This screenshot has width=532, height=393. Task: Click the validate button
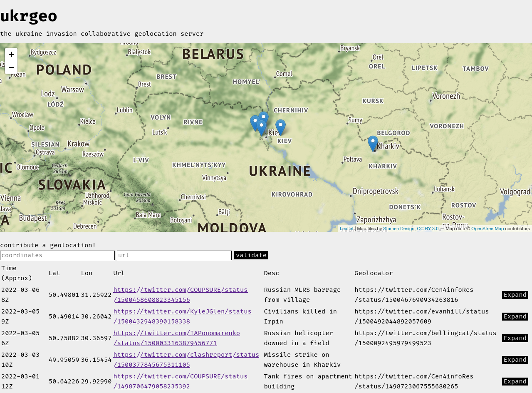click(x=251, y=255)
